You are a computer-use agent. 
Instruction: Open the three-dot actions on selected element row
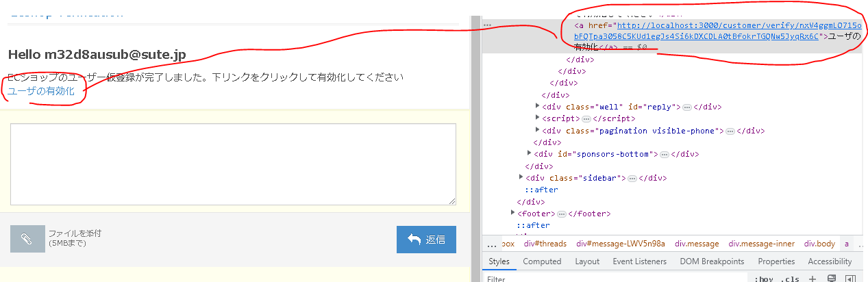(x=488, y=25)
